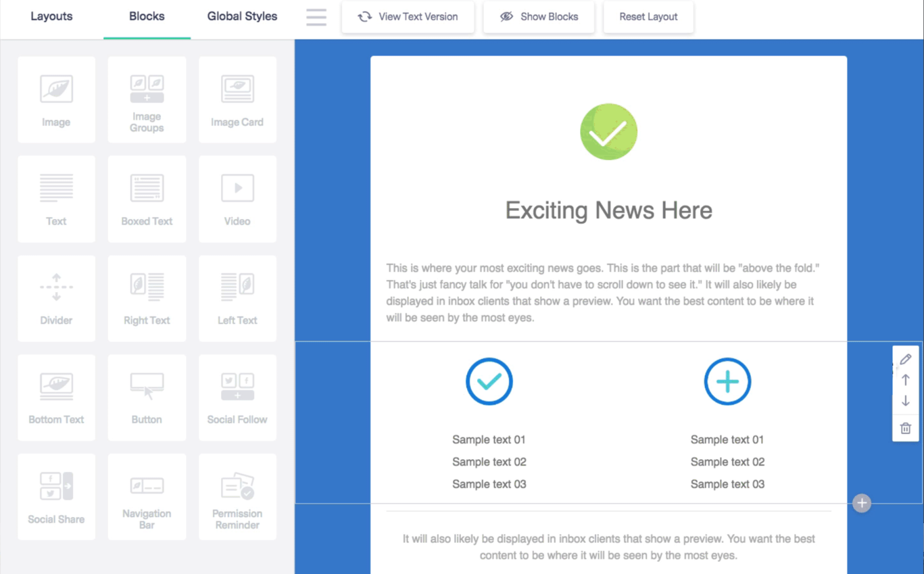924x574 pixels.
Task: Click the blue circled plus image
Action: (727, 381)
